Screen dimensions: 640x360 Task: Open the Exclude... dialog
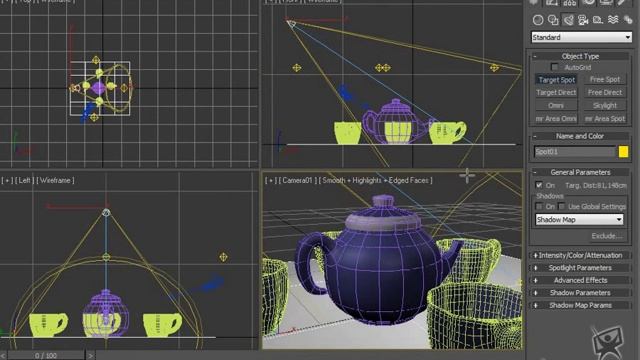click(x=606, y=236)
